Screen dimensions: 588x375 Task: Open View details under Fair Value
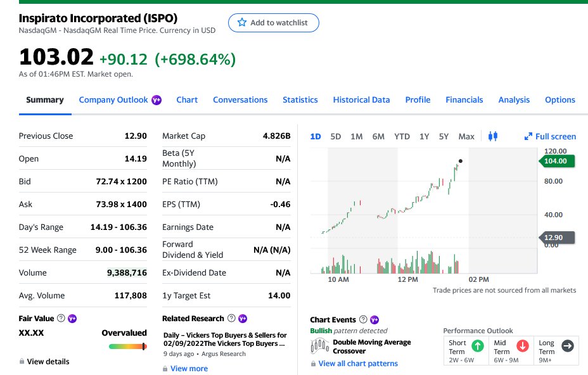48,362
